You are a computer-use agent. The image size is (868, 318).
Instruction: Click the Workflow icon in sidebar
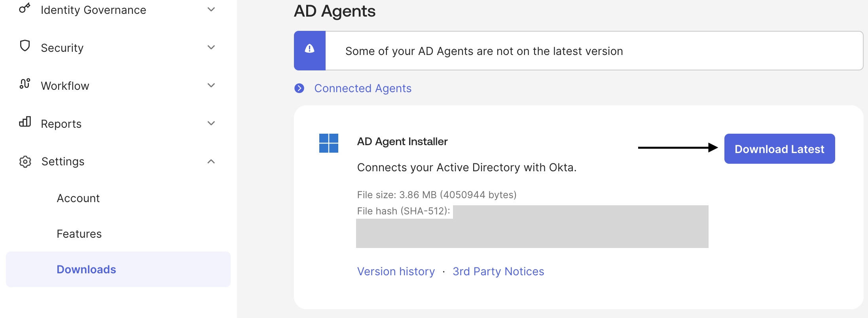[x=25, y=83]
